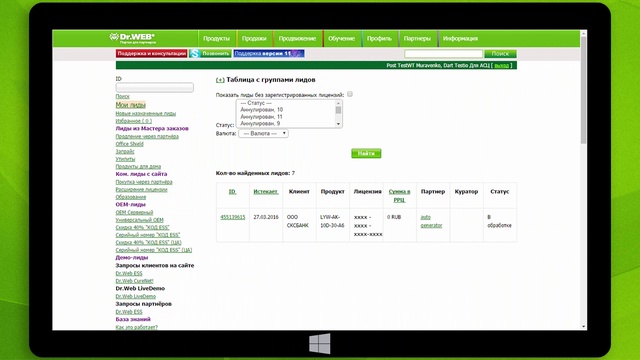Open the Dr.Web LiveDemo link
Screen dimensions: 640x360
[136, 296]
